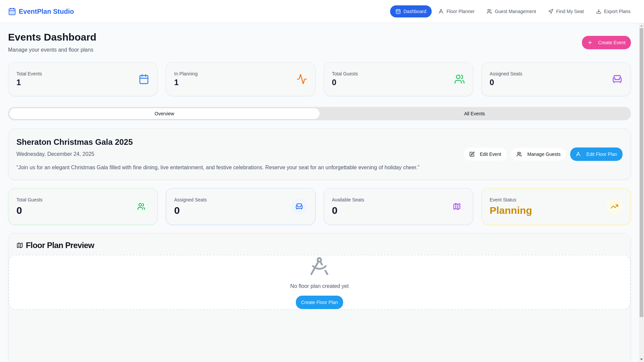The width and height of the screenshot is (644, 362).
Task: Click the date Wednesday, December 24, 2025
Action: tap(55, 154)
